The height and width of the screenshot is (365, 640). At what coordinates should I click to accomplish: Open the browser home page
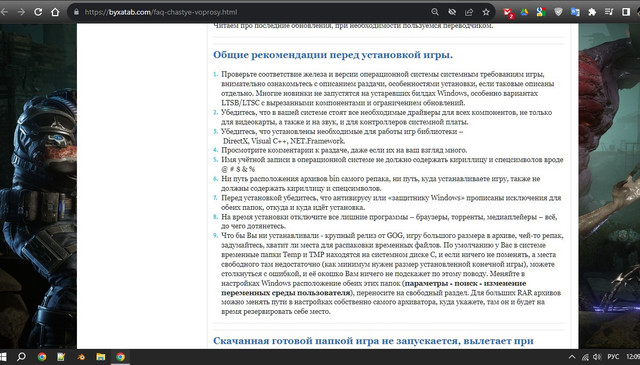pos(55,12)
